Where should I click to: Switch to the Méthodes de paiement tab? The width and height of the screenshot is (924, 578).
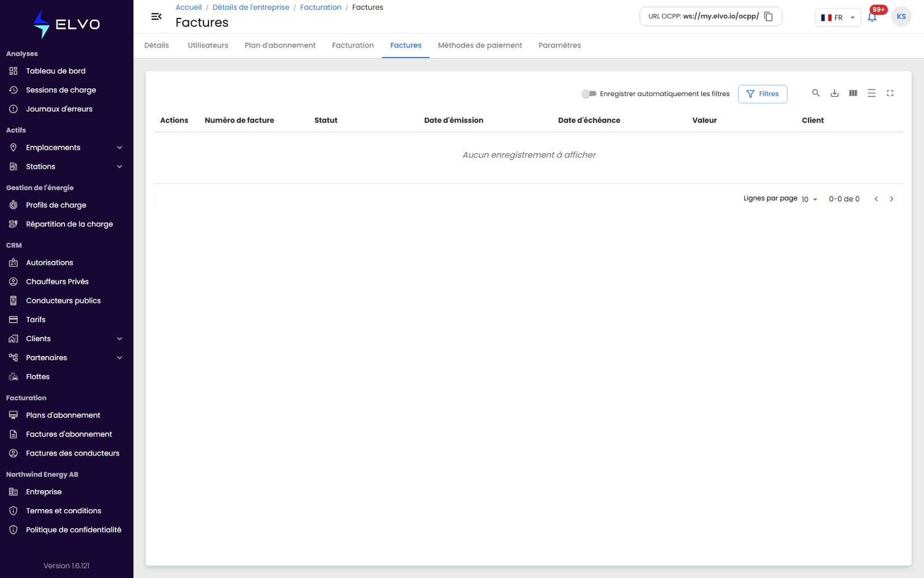(x=480, y=46)
